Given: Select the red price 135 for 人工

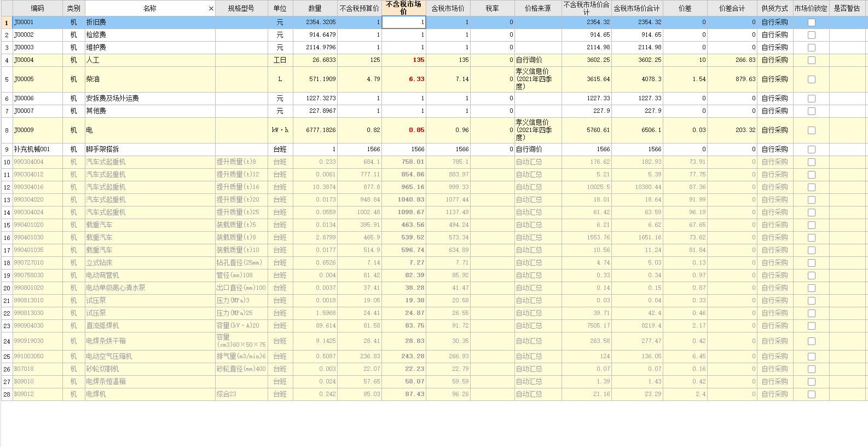Looking at the screenshot, I should (403, 60).
